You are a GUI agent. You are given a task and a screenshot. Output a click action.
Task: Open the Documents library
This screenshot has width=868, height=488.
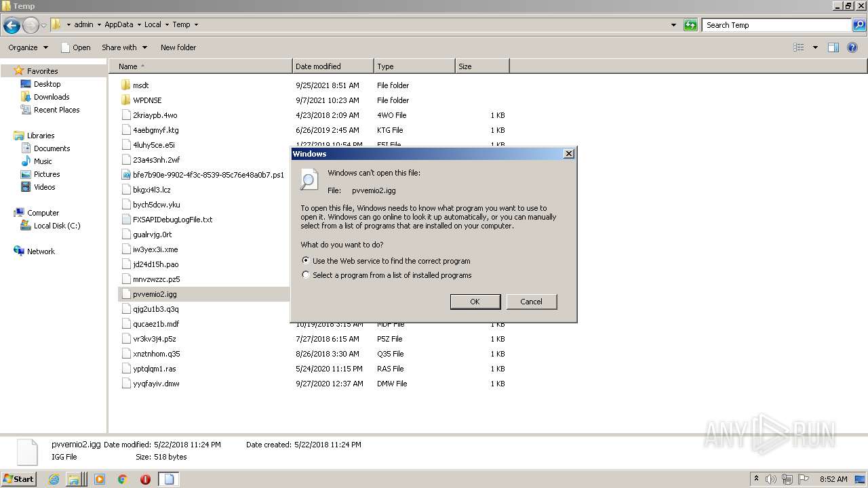(52, 148)
